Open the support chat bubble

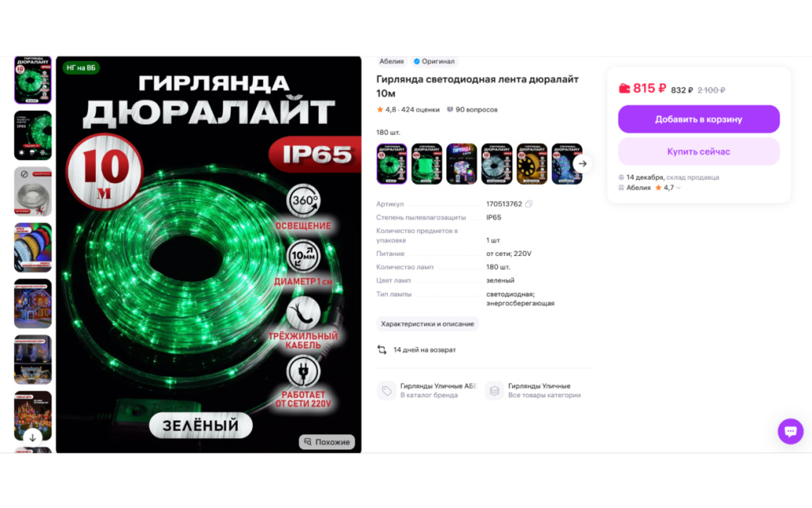(x=791, y=431)
